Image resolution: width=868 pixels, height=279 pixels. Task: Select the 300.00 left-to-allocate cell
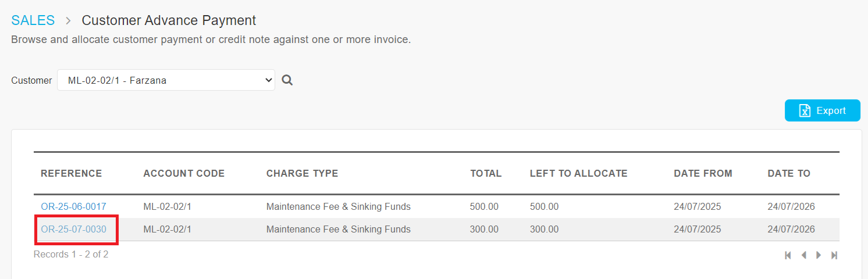[x=544, y=229]
